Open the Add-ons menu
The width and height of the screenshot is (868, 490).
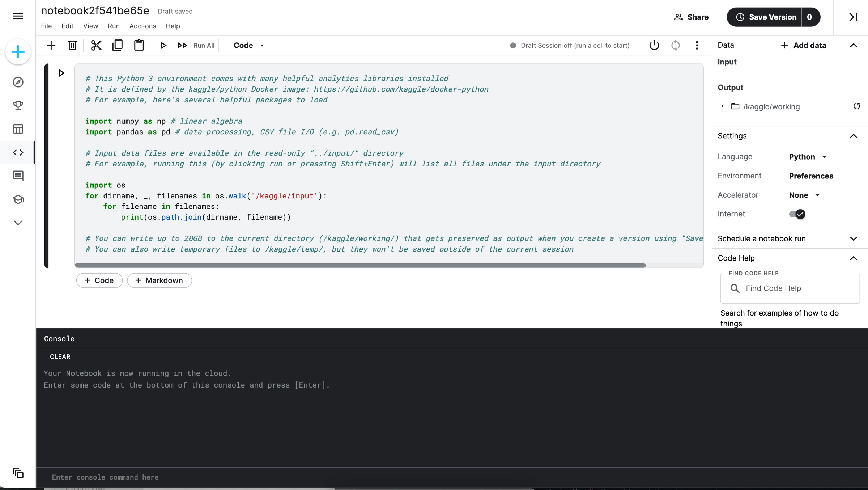pos(142,26)
